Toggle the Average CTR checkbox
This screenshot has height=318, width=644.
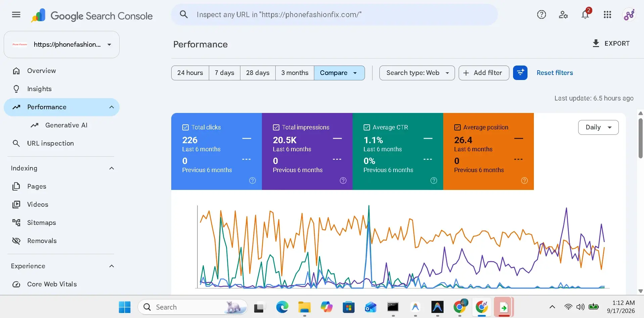[x=367, y=127]
